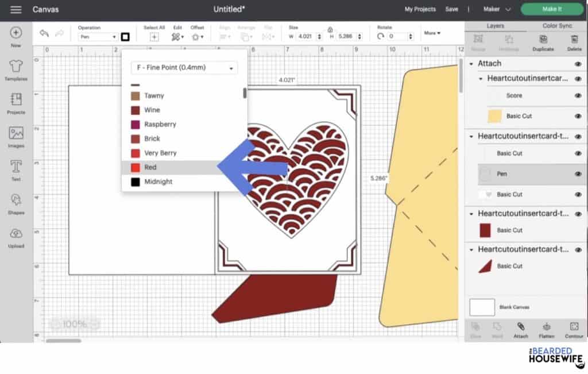
Task: Click the Save link in the header
Action: point(452,9)
